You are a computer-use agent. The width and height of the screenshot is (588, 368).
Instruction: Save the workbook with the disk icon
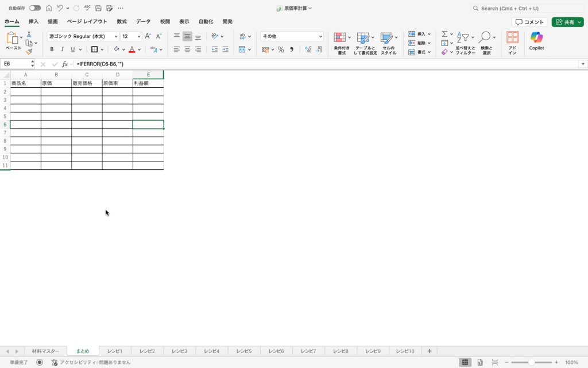pyautogui.click(x=98, y=8)
